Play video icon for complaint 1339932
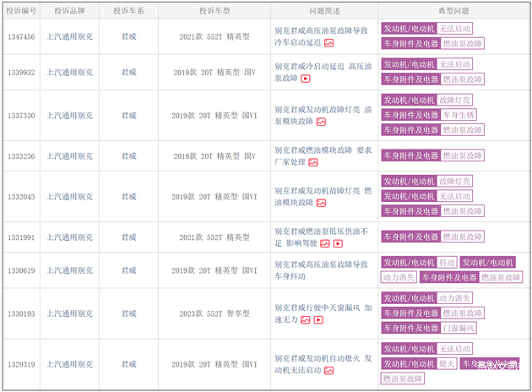This screenshot has height=392, width=532. pyautogui.click(x=306, y=79)
